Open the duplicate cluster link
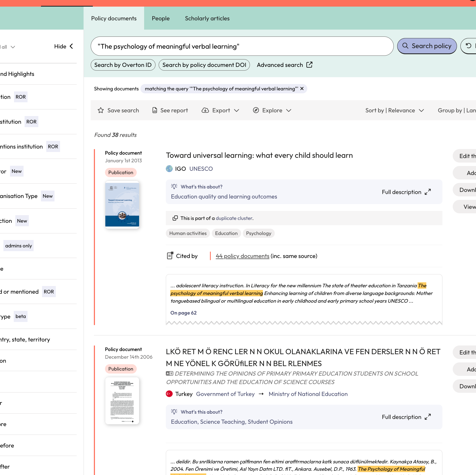Screen dimensions: 476x475 (x=234, y=218)
